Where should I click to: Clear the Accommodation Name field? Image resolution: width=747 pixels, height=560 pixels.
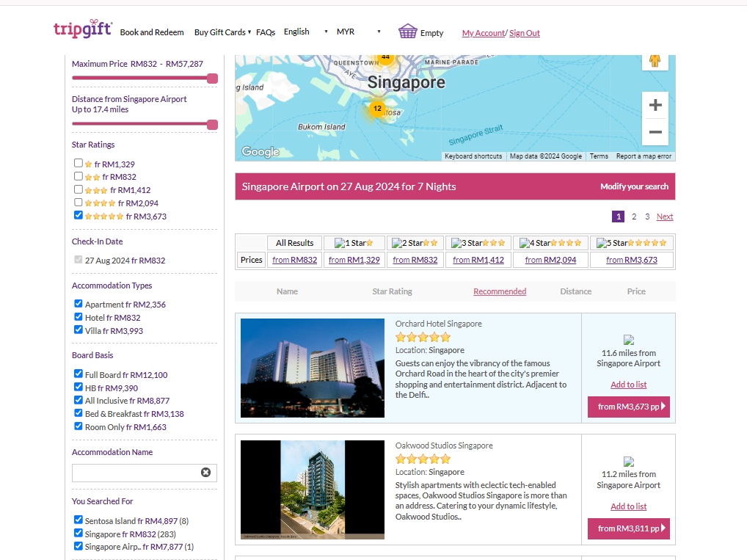(205, 473)
